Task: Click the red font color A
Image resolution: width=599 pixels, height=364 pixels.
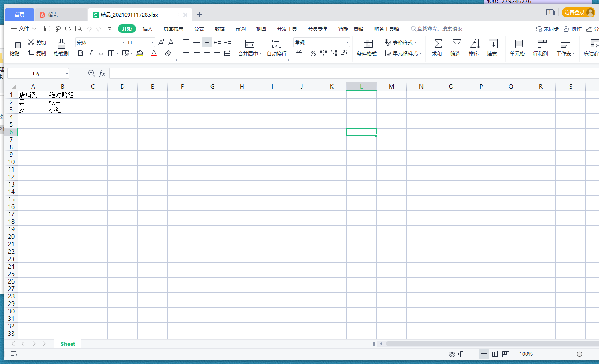Action: tap(154, 53)
